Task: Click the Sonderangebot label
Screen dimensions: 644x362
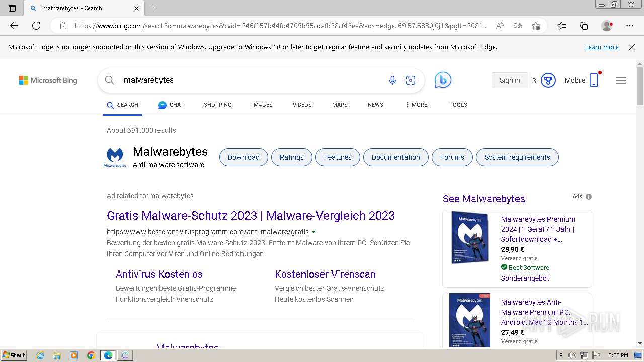Action: tap(525, 278)
